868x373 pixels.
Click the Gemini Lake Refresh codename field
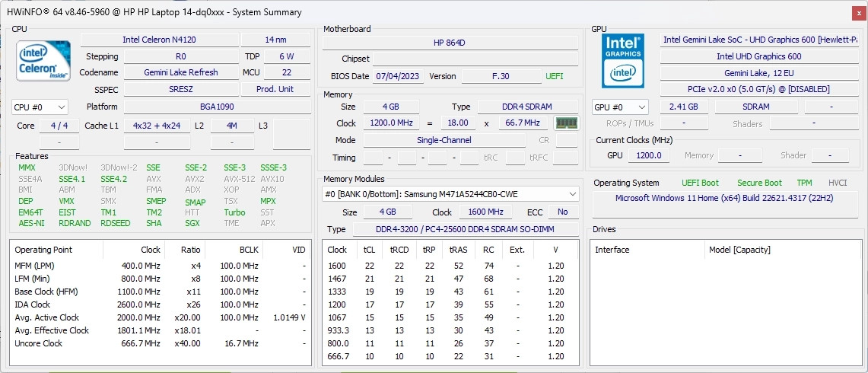point(181,72)
